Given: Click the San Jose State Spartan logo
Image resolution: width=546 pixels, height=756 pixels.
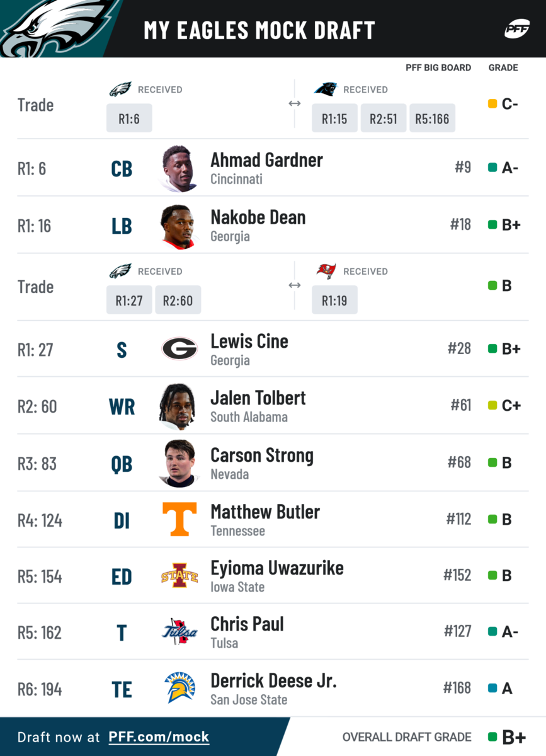Looking at the screenshot, I should (x=179, y=688).
